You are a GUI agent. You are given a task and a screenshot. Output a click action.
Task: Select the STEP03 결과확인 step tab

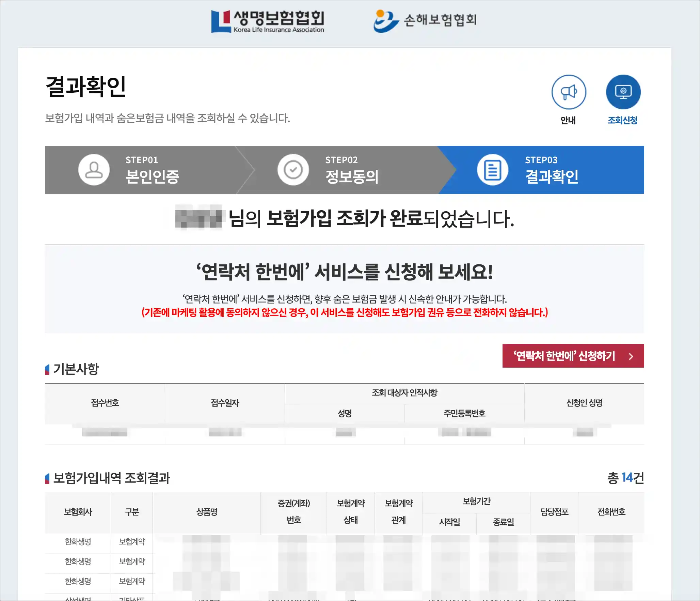point(552,170)
